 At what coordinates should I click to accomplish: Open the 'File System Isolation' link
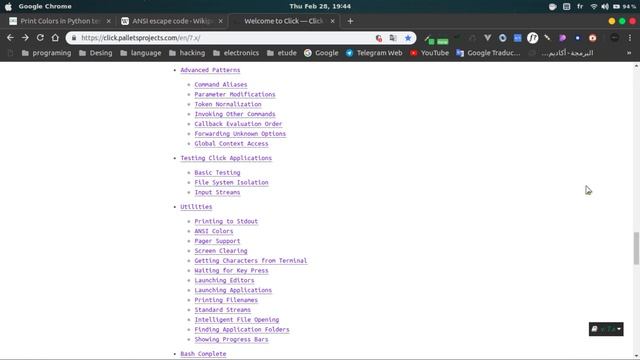tap(231, 182)
